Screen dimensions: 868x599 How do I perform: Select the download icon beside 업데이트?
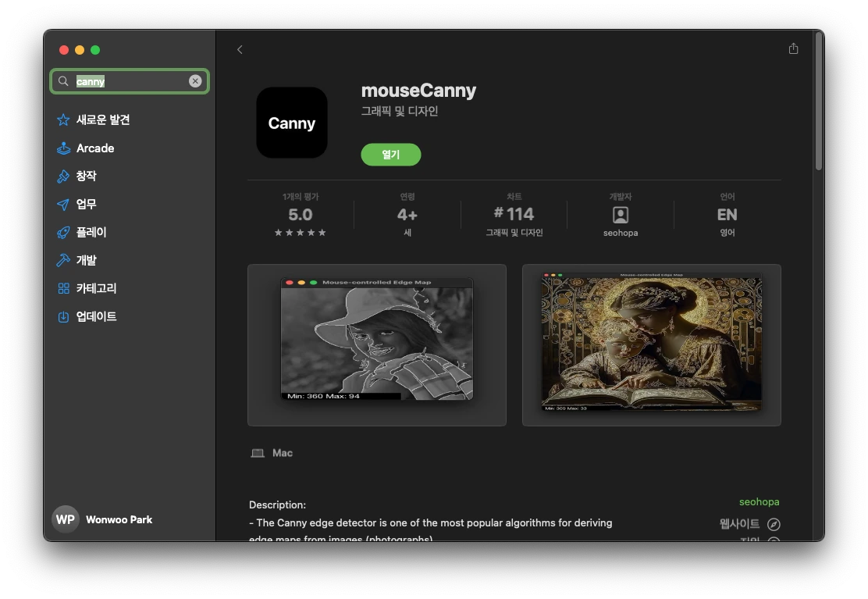coord(63,316)
